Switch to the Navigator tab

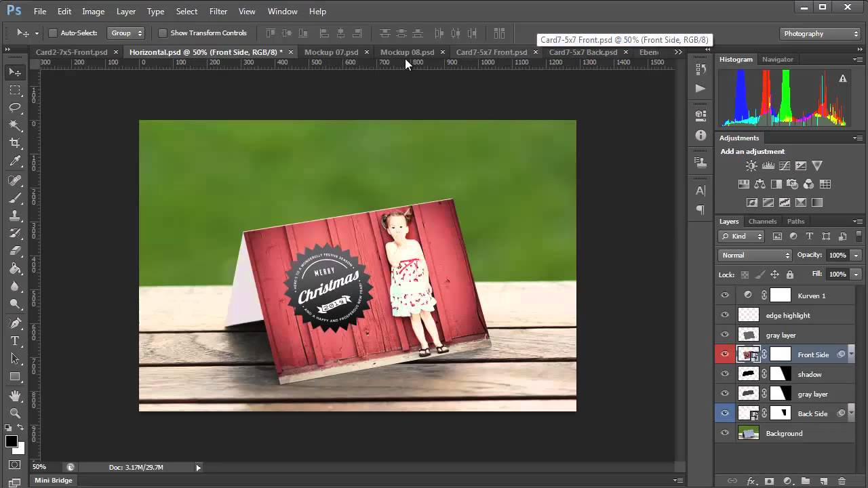point(777,60)
